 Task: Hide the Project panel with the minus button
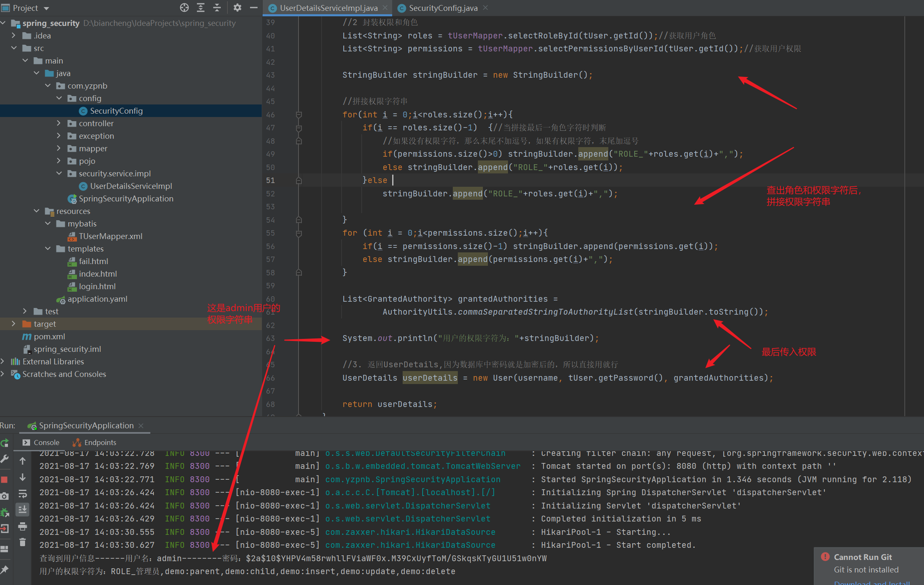point(254,8)
